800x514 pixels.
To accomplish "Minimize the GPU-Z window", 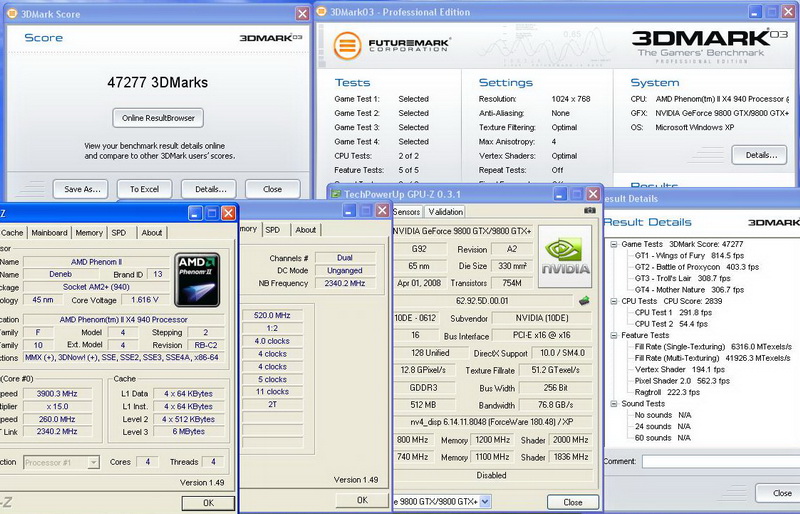I will pos(560,194).
